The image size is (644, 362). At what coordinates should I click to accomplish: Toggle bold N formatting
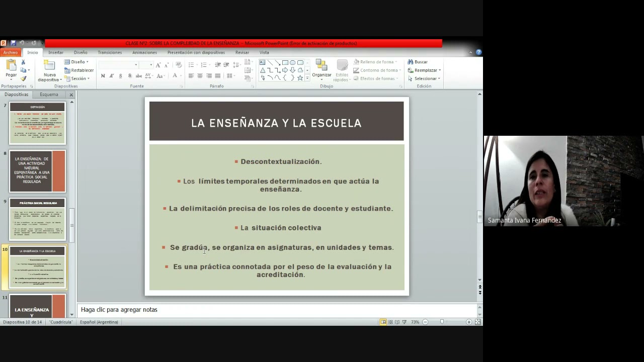point(103,76)
